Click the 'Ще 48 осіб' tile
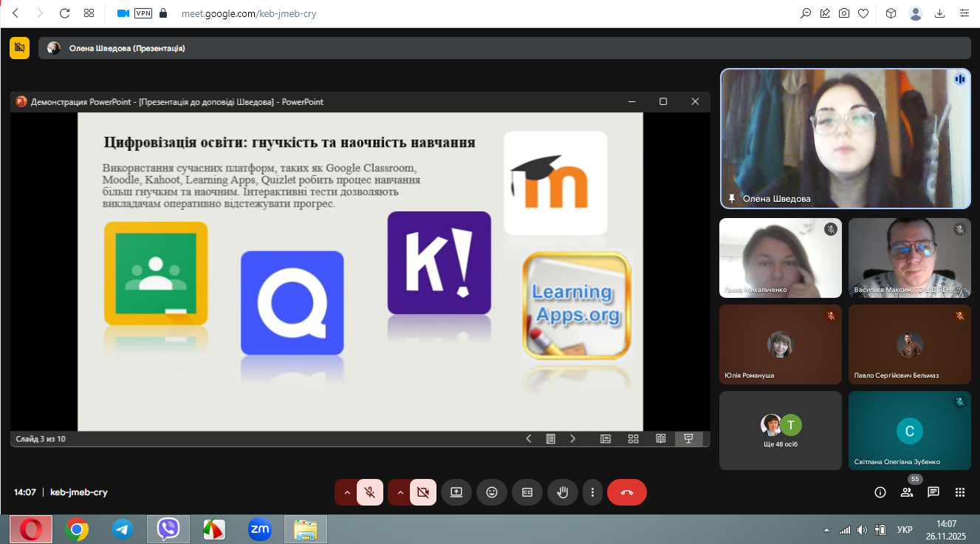The width and height of the screenshot is (980, 544). tap(780, 431)
